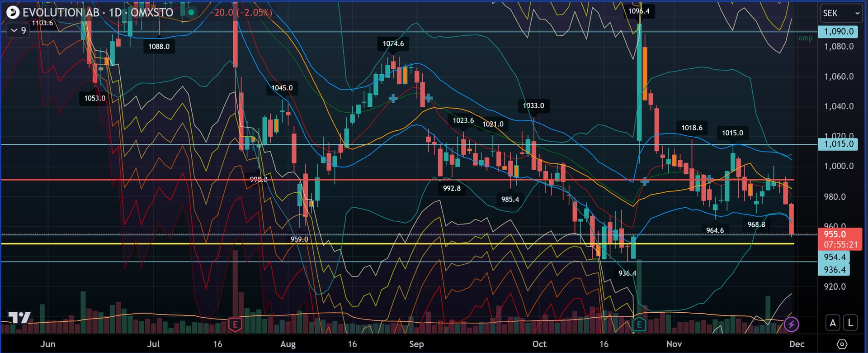Click the 1096.4 high pivot label
The image size is (868, 353).
pyautogui.click(x=639, y=11)
